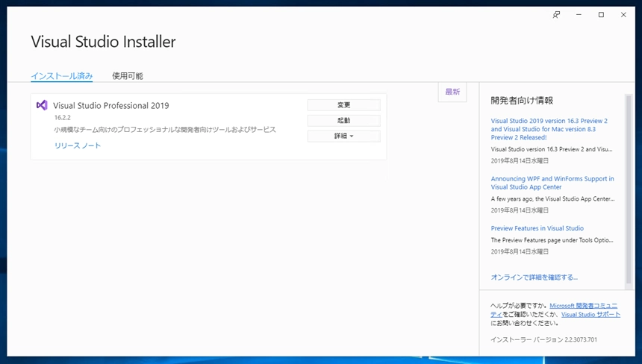Open Preview Features in Visual Studio article
Screen dimensions: 642x364
pyautogui.click(x=537, y=228)
